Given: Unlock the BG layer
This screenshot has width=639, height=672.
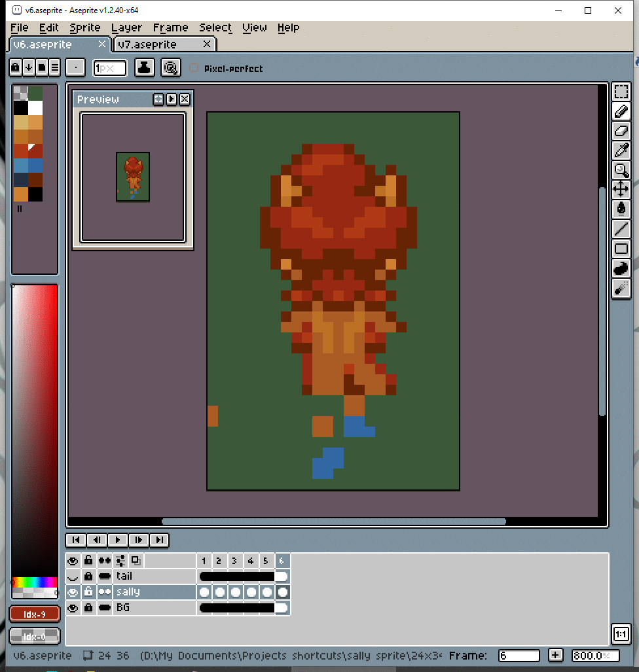Looking at the screenshot, I should click(88, 608).
